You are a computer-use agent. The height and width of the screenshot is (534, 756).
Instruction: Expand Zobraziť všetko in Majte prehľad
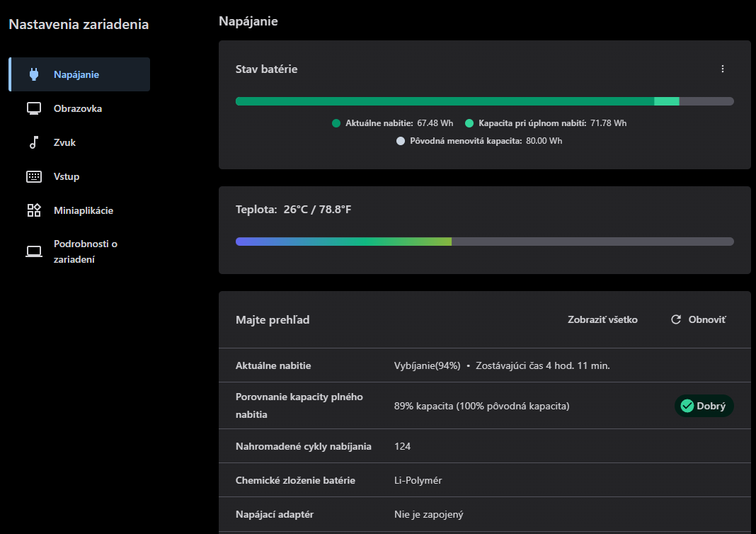coord(601,319)
